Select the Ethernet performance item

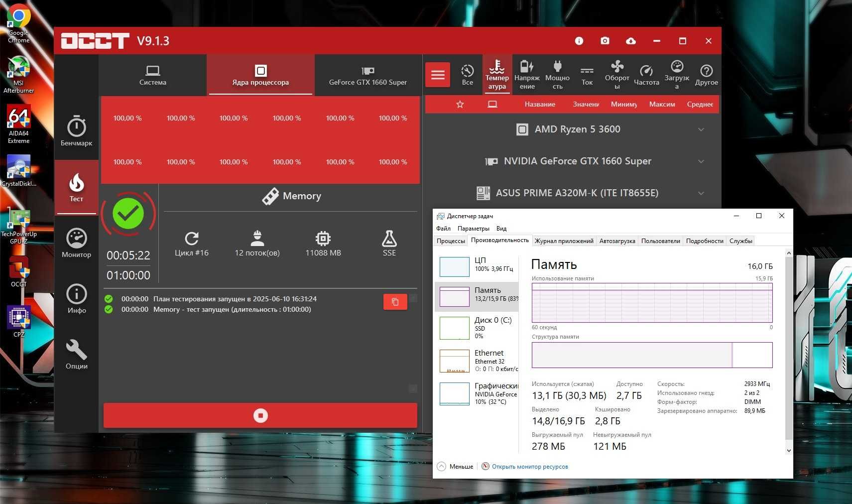coord(477,361)
